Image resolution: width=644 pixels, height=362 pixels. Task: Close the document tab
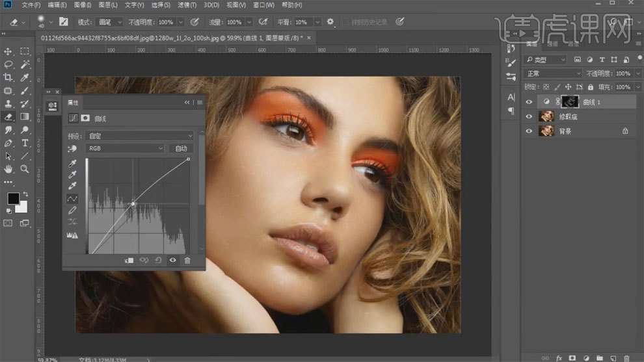tap(309, 38)
